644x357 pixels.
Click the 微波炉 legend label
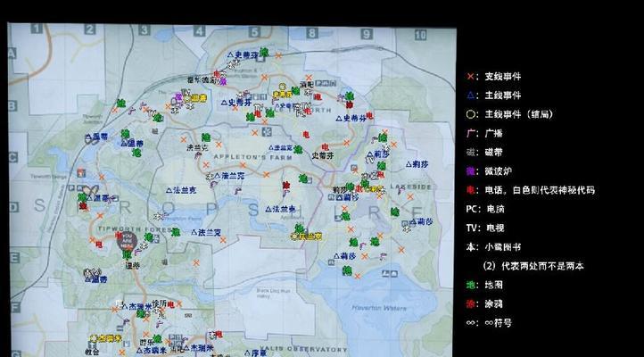click(499, 171)
